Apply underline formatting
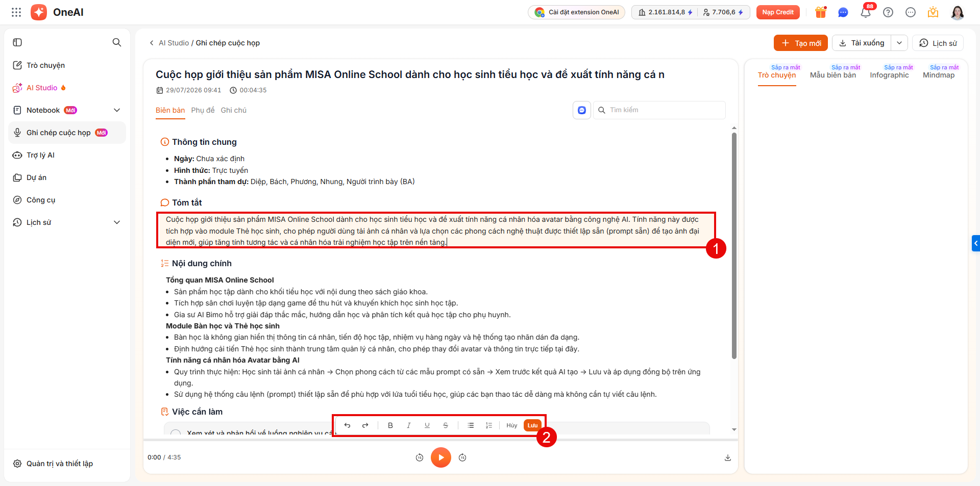Viewport: 980px width, 486px height. point(427,425)
